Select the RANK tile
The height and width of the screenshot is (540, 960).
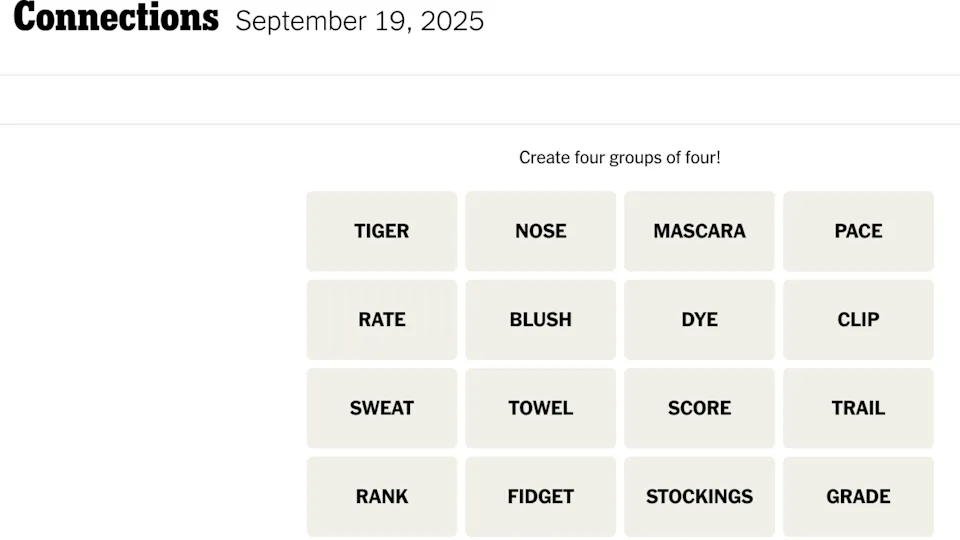[381, 497]
